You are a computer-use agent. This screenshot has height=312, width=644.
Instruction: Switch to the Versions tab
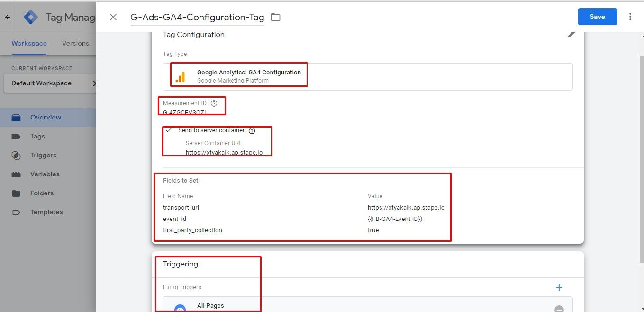coord(75,43)
